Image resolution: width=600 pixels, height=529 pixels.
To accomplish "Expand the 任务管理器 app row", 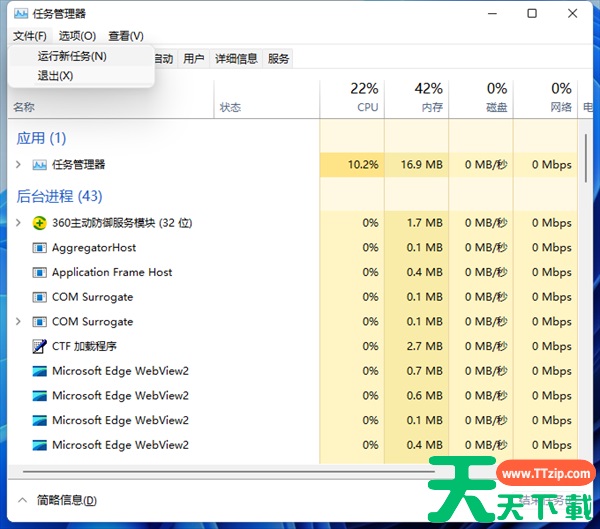I will click(x=18, y=165).
